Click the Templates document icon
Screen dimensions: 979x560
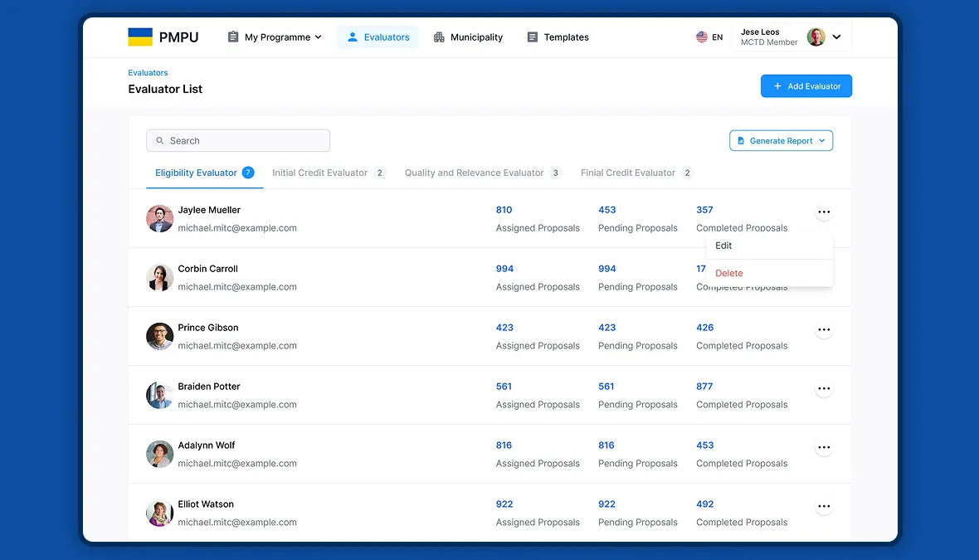point(532,37)
